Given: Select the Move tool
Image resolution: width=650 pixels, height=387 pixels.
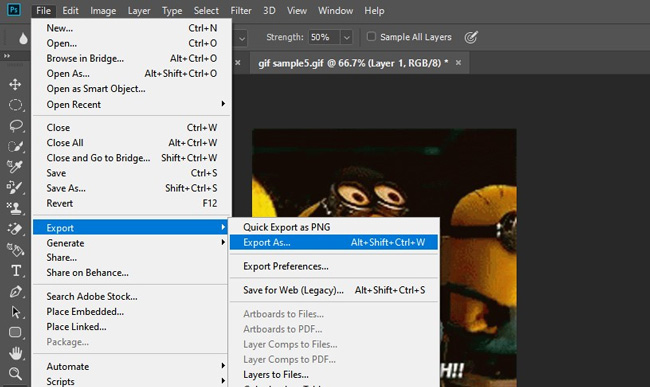Looking at the screenshot, I should point(15,85).
